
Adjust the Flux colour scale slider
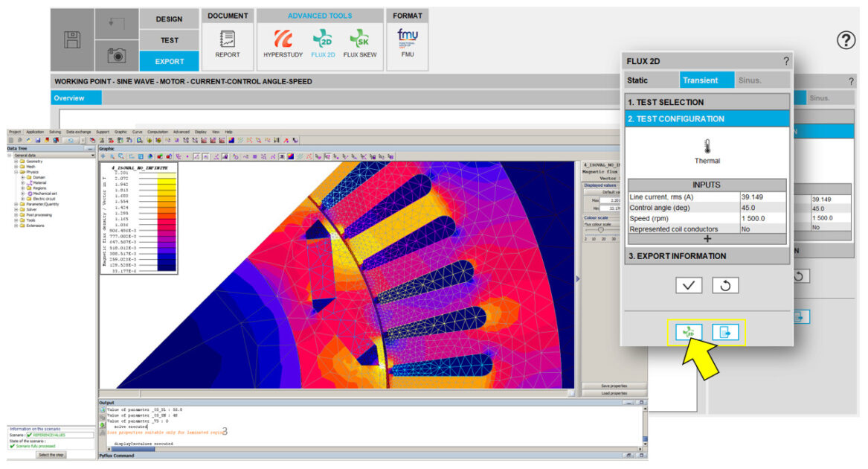(599, 229)
